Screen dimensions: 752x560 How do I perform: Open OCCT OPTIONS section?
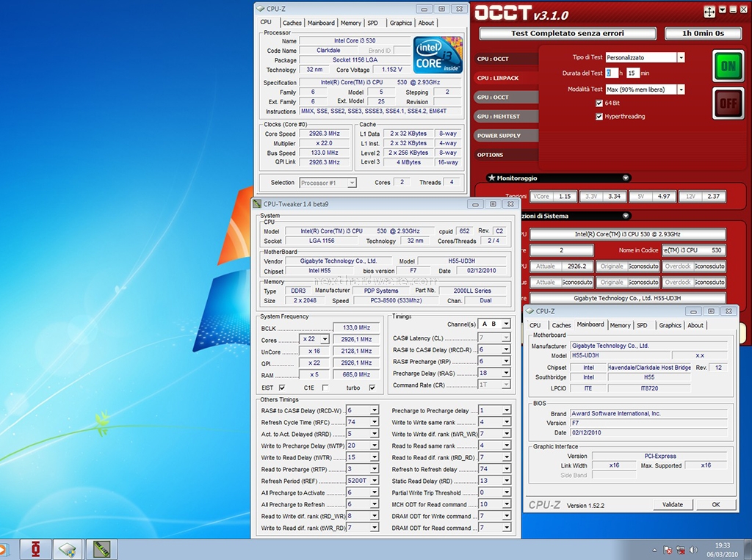[507, 155]
